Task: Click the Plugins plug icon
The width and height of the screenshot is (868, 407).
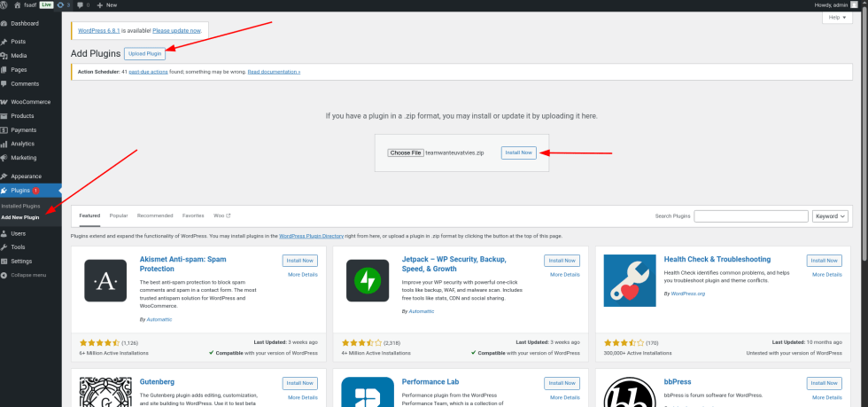Action: coord(4,190)
